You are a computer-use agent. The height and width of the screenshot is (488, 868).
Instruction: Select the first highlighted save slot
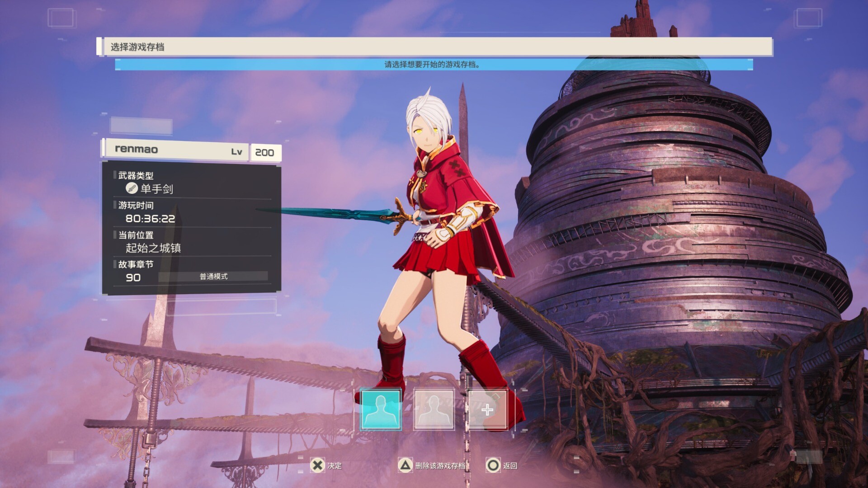(x=381, y=409)
